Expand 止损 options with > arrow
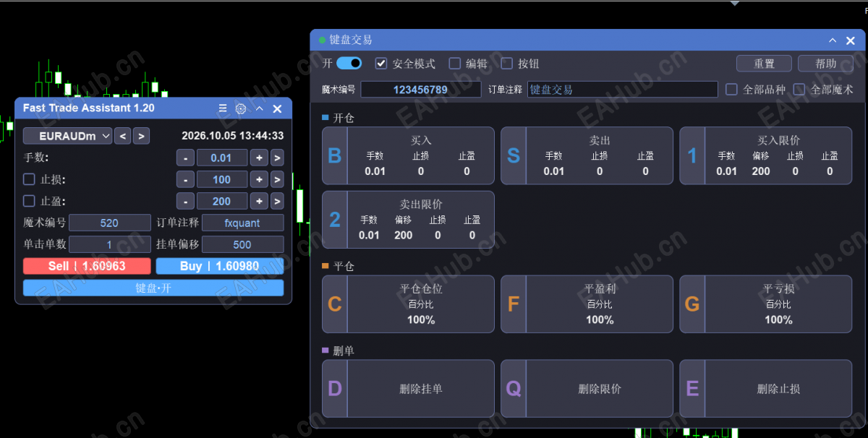This screenshot has height=438, width=868. coord(277,179)
